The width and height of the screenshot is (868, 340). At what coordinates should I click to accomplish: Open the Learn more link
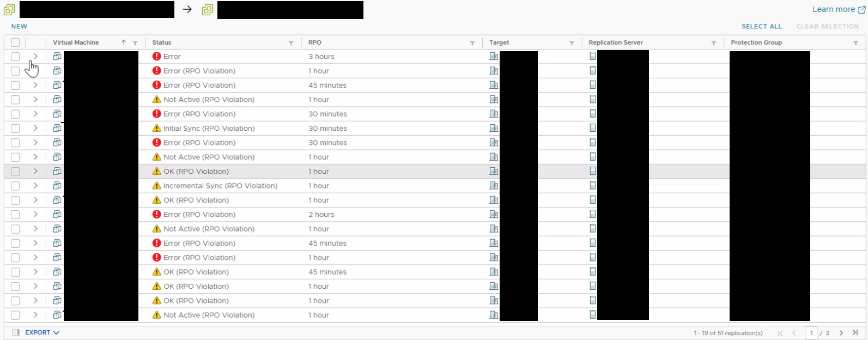tap(839, 9)
